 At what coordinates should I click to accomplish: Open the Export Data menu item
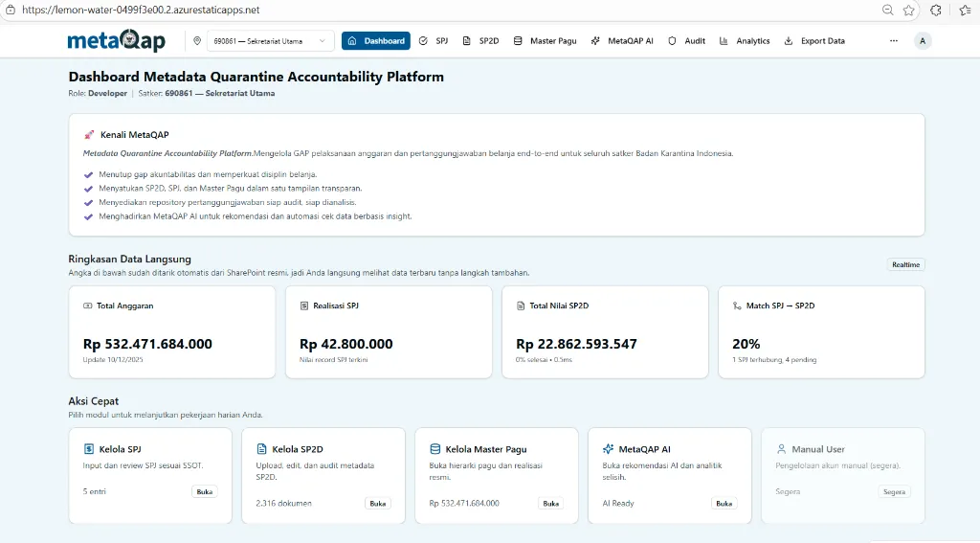pyautogui.click(x=814, y=41)
